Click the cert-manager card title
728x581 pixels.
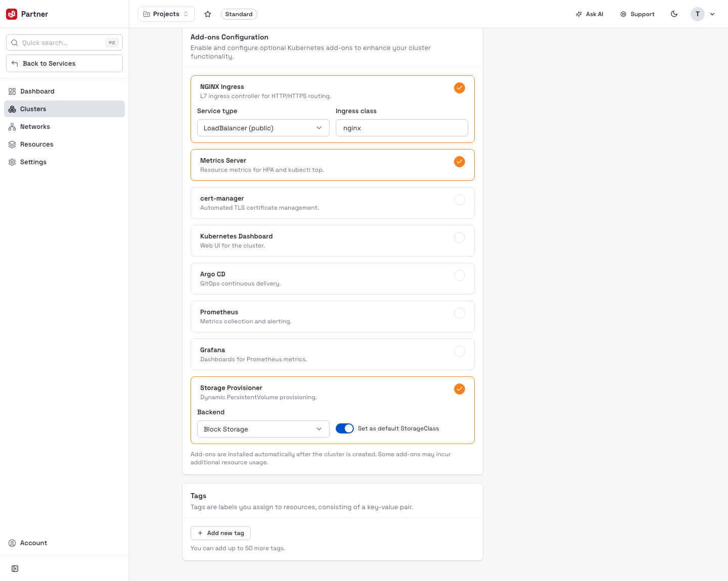point(222,198)
